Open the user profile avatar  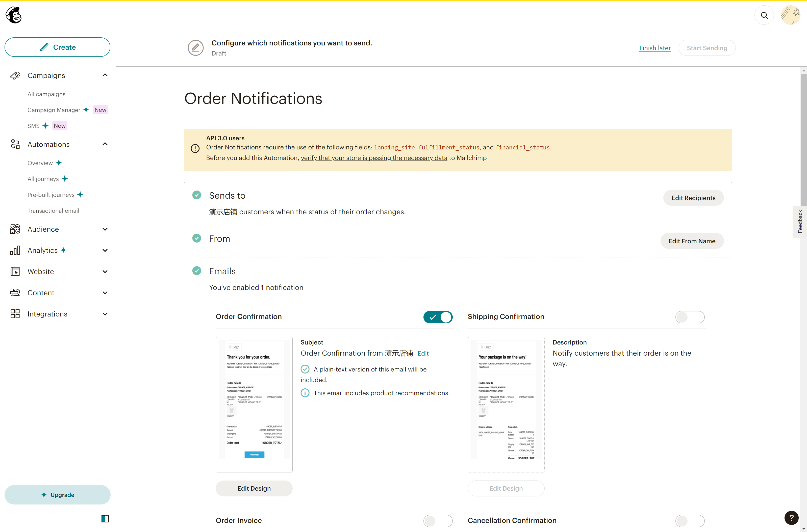click(790, 15)
